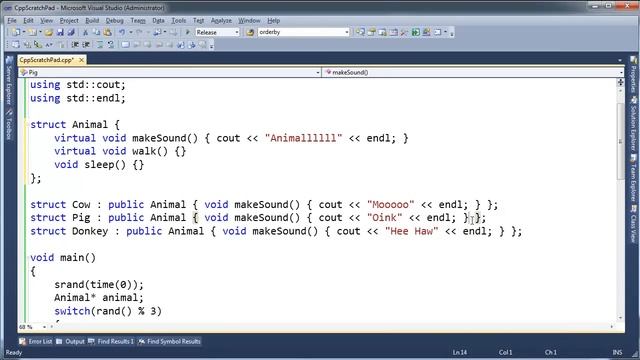Image resolution: width=640 pixels, height=360 pixels.
Task: Open the Window menu
Action: [x=249, y=20]
